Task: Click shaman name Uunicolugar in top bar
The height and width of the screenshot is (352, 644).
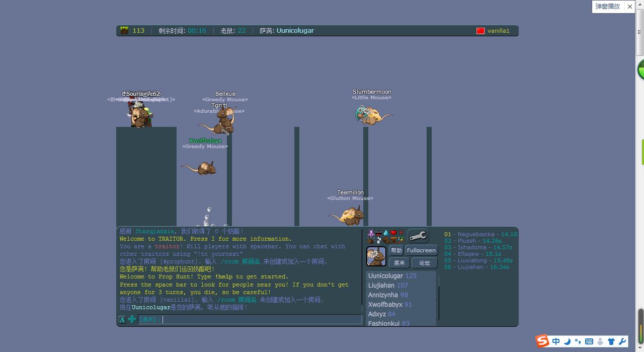Action: click(x=295, y=31)
